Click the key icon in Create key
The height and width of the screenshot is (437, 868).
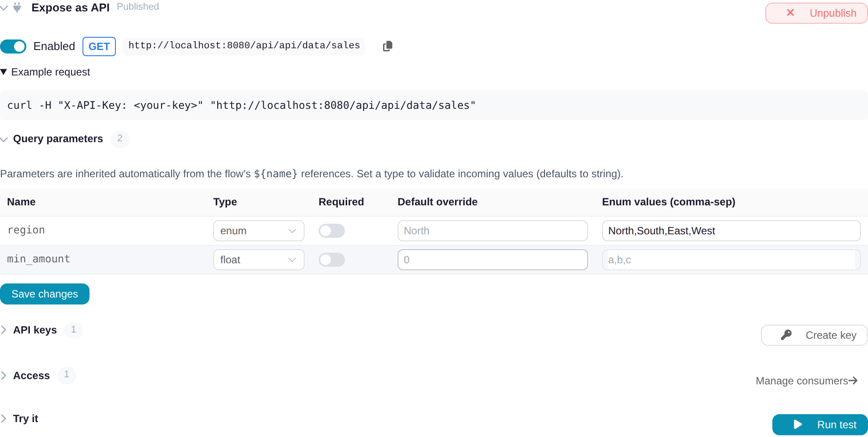786,335
